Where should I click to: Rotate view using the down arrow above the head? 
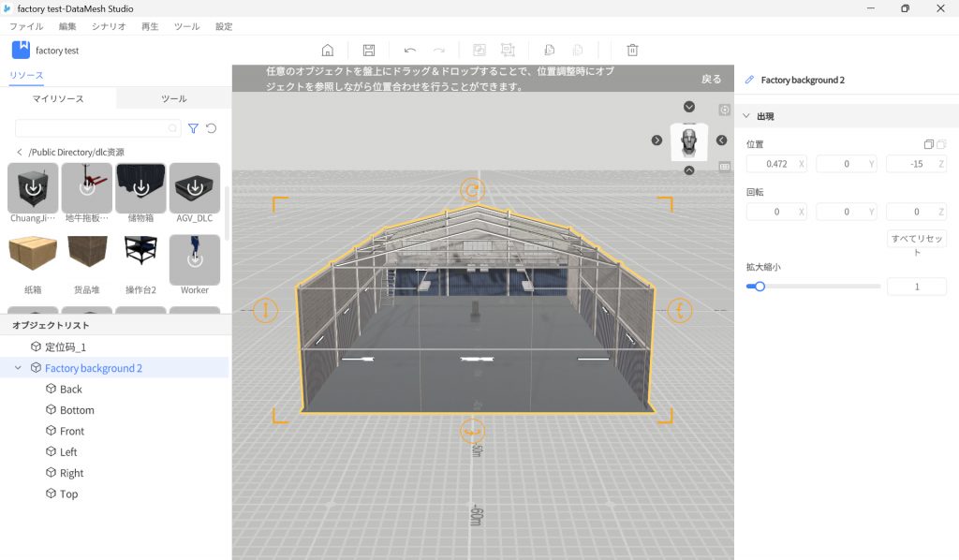click(x=689, y=107)
